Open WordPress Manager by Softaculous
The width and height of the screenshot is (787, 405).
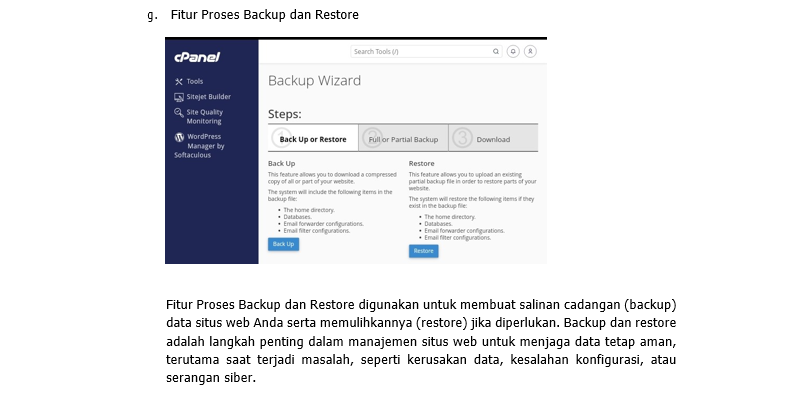(x=199, y=146)
